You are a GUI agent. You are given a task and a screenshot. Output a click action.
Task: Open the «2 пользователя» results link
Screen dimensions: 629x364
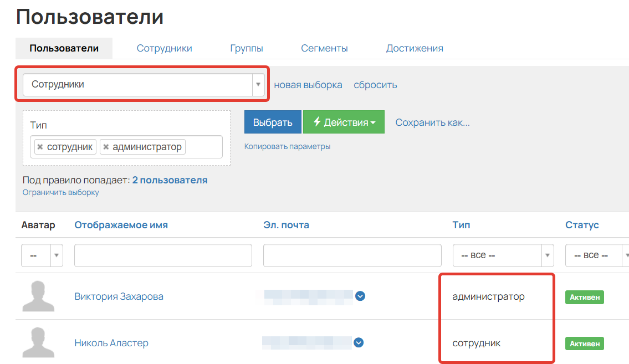[171, 180]
